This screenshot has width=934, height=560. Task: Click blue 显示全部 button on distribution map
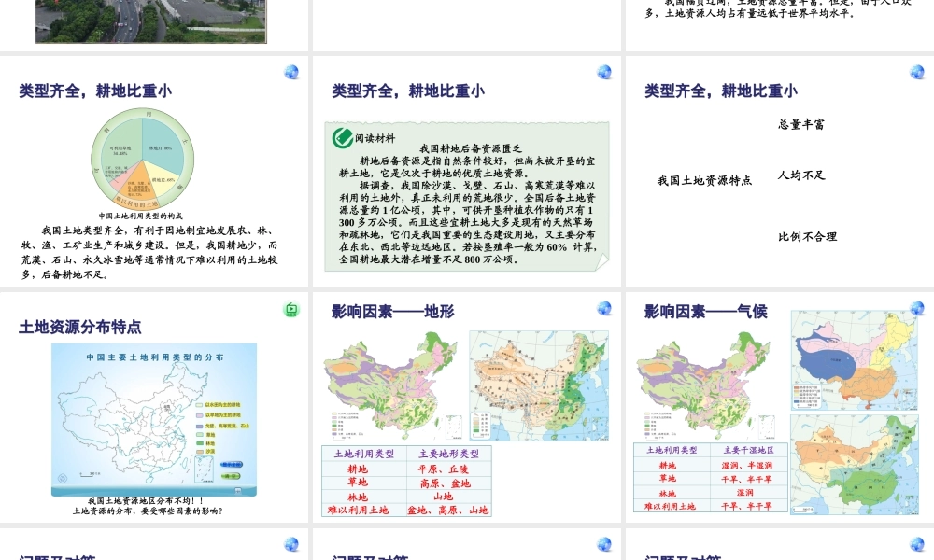[231, 464]
